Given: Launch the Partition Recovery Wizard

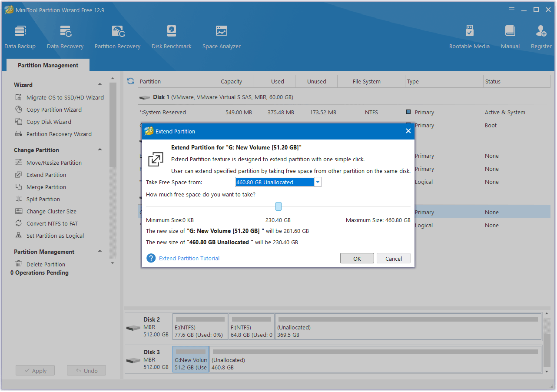Looking at the screenshot, I should coord(53,134).
